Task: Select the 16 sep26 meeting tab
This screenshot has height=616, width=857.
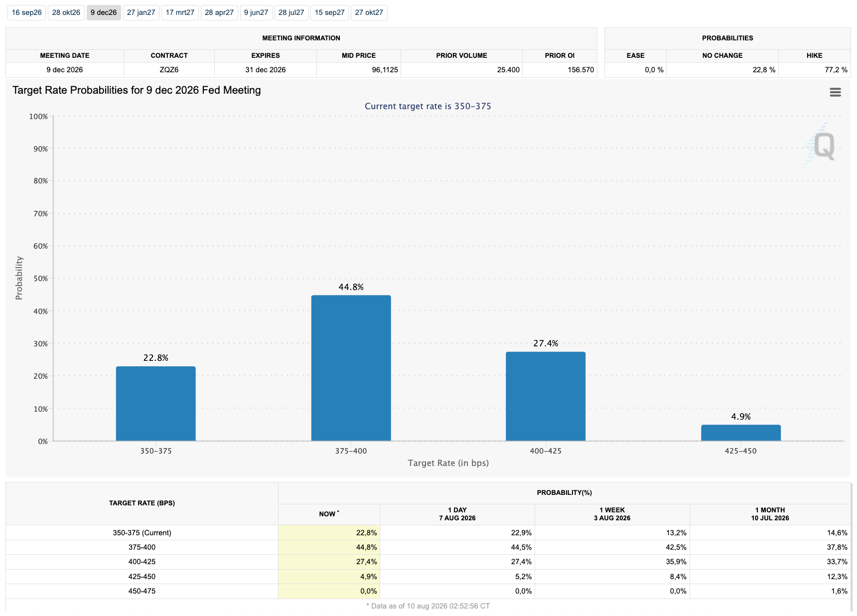Action: pos(27,12)
